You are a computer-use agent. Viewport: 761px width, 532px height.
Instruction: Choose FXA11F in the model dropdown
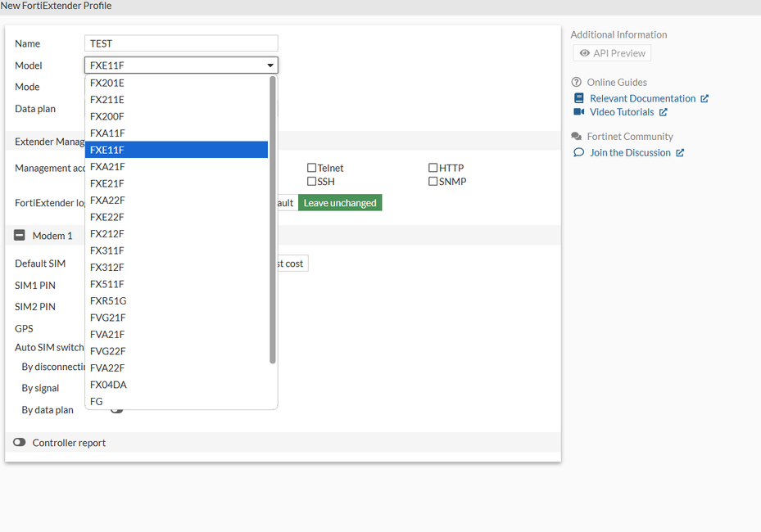[x=176, y=133]
